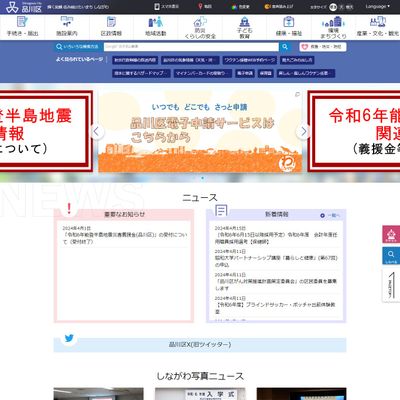Open the 電子申請 shortcut link
This screenshot has height=400, width=400.
point(245,73)
